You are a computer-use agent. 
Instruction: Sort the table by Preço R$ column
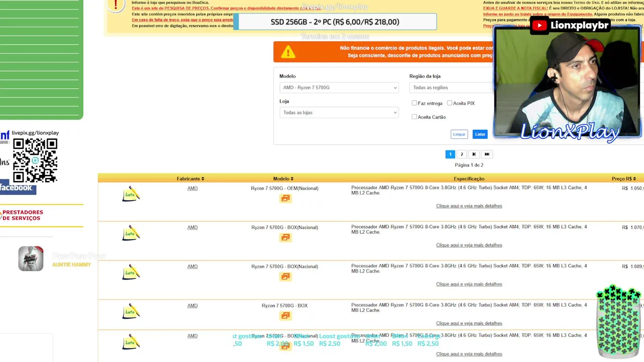(x=624, y=178)
